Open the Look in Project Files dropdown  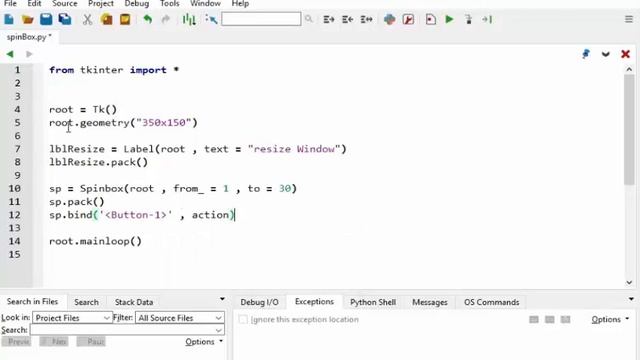pyautogui.click(x=72, y=318)
